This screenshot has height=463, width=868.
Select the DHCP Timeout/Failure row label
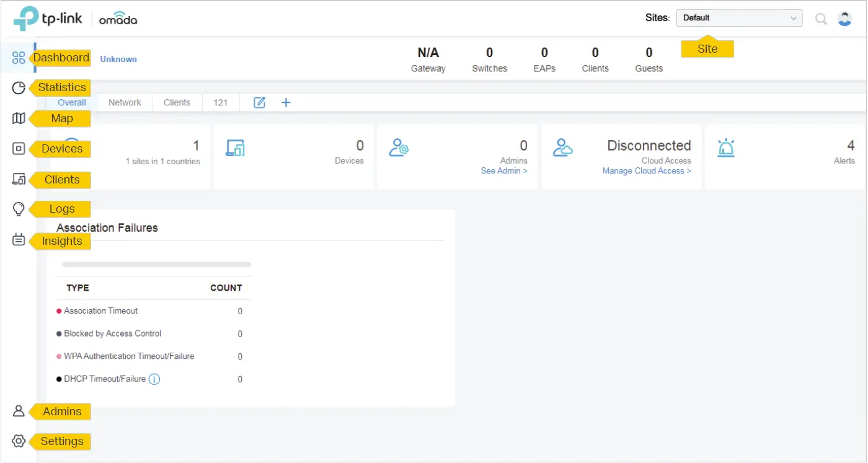pos(105,379)
